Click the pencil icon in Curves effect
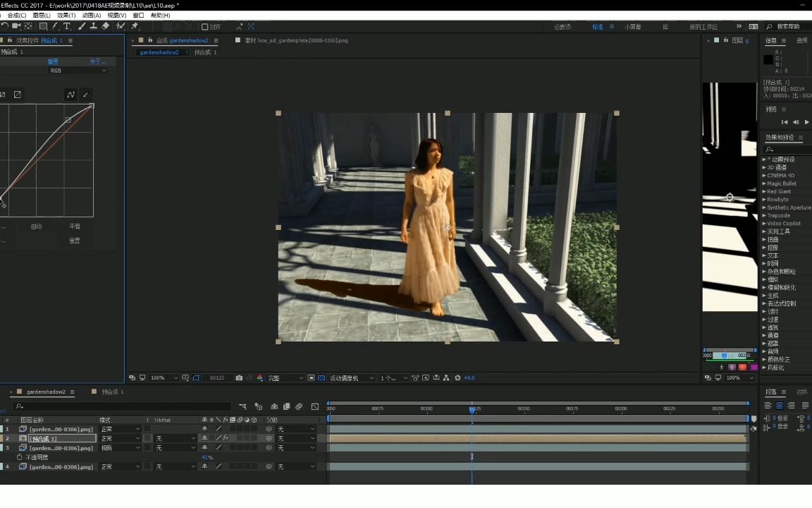This screenshot has width=812, height=508. (86, 95)
